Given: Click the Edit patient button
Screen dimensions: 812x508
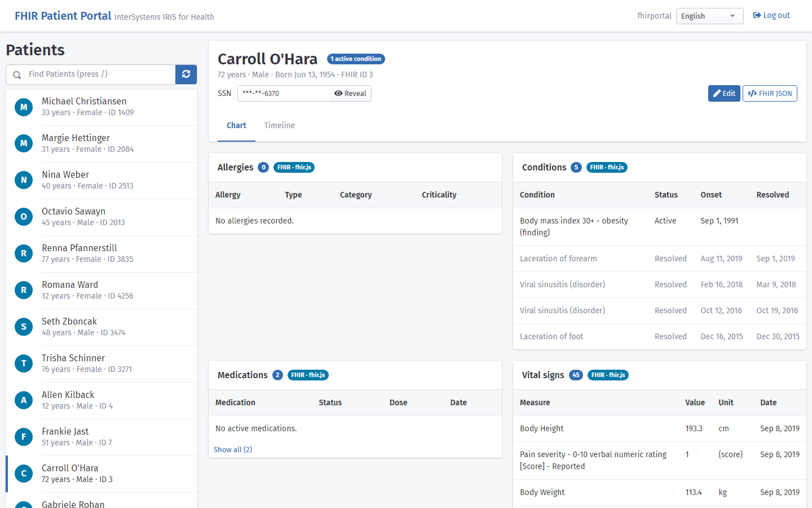Looking at the screenshot, I should pyautogui.click(x=724, y=94).
